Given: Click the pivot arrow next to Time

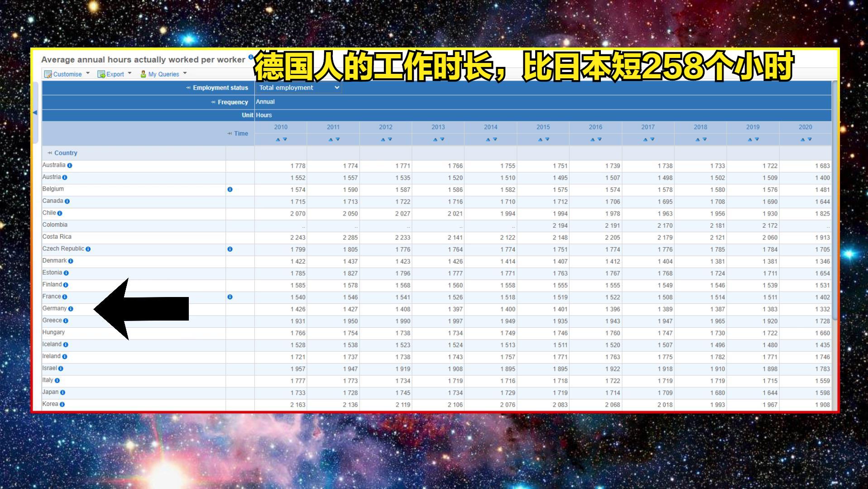Looking at the screenshot, I should point(229,134).
